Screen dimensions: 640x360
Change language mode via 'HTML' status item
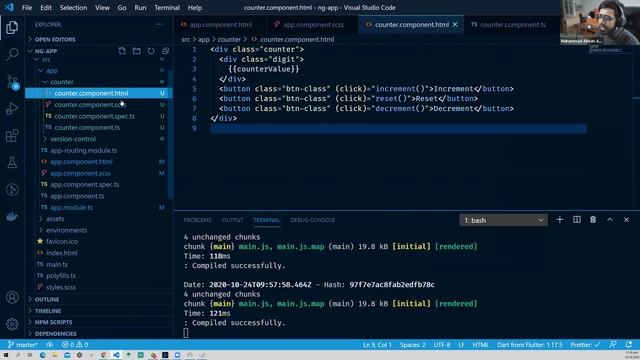pos(480,345)
